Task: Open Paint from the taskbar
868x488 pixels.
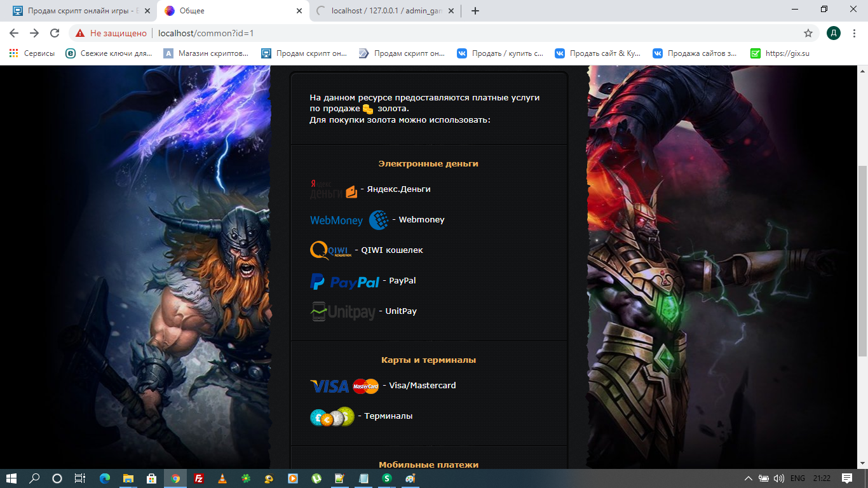Action: pyautogui.click(x=410, y=478)
